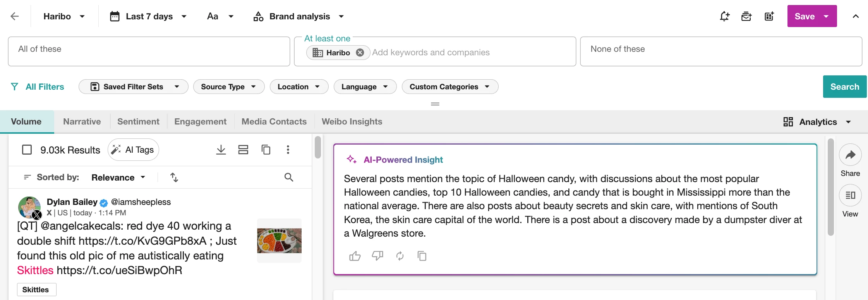
Task: Open the Location filter
Action: [x=299, y=87]
